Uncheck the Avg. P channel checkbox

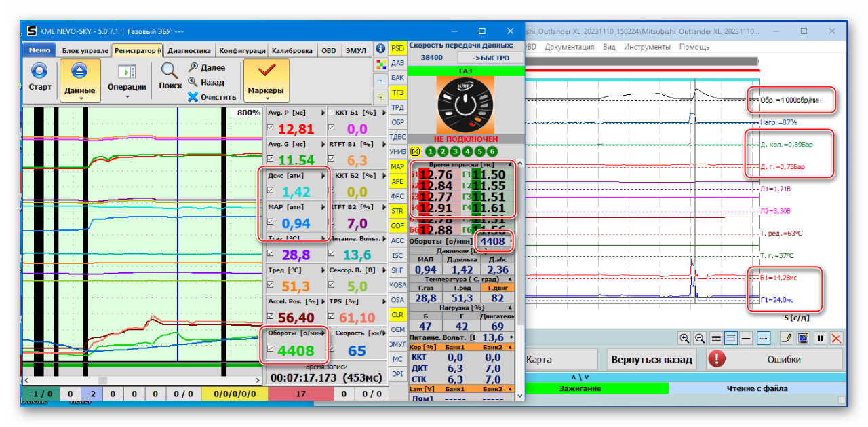click(x=271, y=128)
